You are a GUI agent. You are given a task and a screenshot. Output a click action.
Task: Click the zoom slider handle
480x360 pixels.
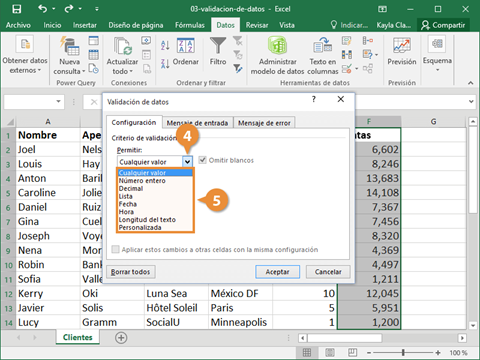pos(403,352)
